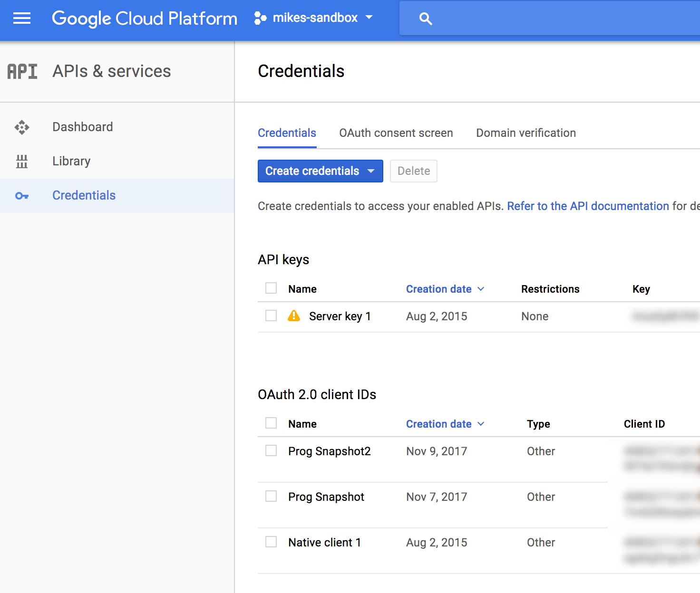Click the API keys section heading
Image resolution: width=700 pixels, height=593 pixels.
[283, 260]
